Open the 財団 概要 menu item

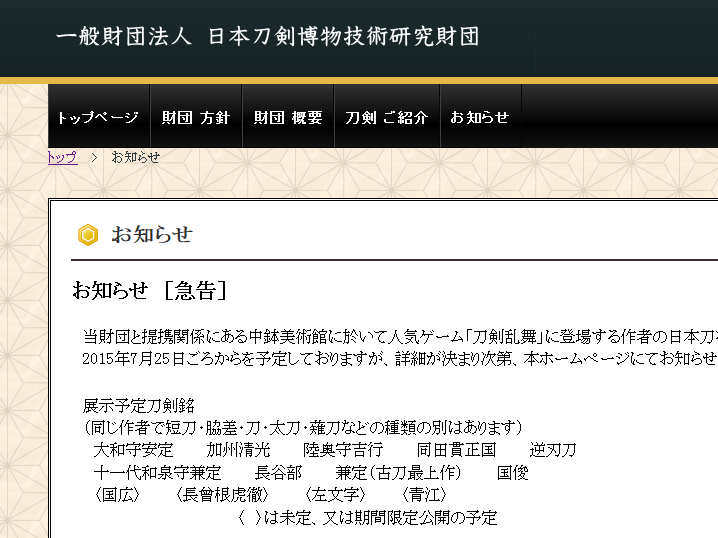pyautogui.click(x=288, y=117)
